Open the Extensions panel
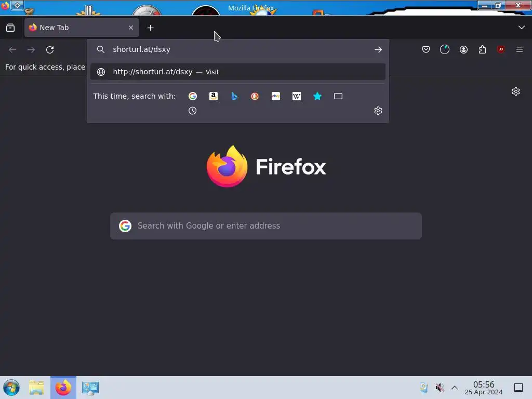 (482, 49)
